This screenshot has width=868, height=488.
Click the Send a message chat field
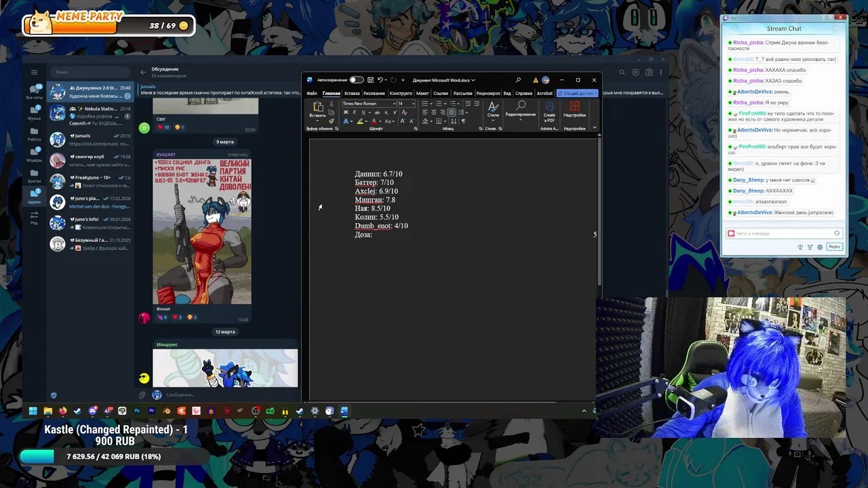point(783,233)
